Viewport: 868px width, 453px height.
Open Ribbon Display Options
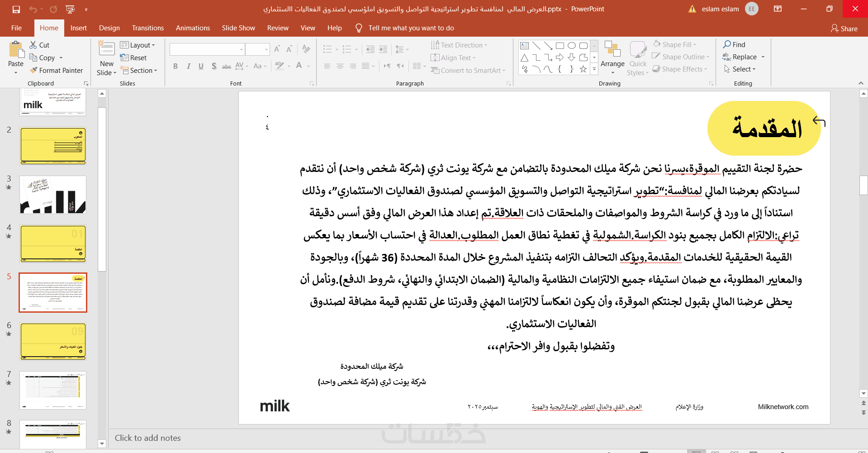tap(778, 9)
